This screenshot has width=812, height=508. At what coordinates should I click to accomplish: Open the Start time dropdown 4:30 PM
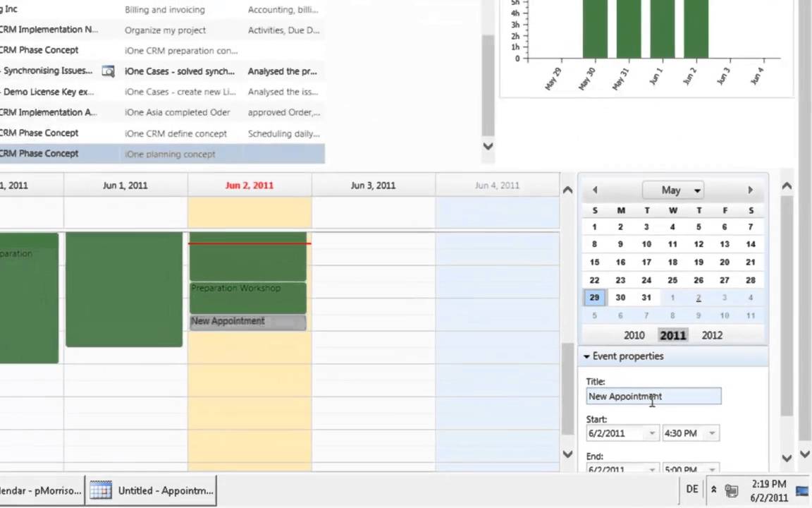click(x=712, y=433)
